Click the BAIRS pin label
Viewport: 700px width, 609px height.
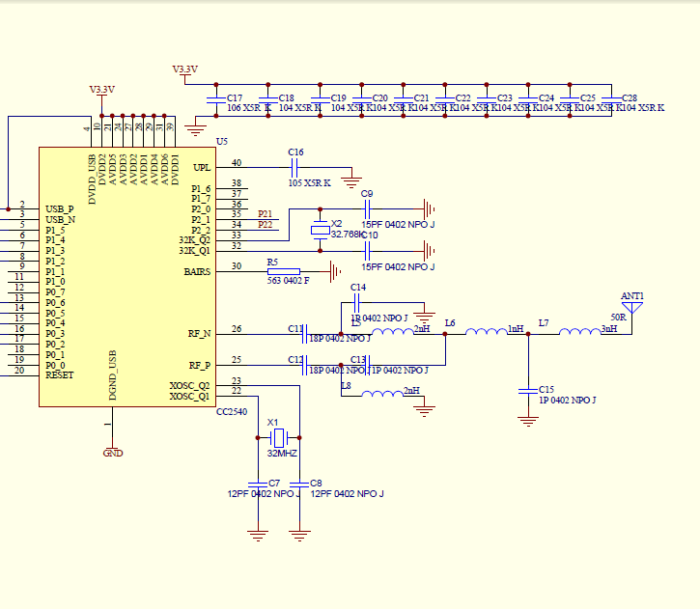pyautogui.click(x=197, y=272)
